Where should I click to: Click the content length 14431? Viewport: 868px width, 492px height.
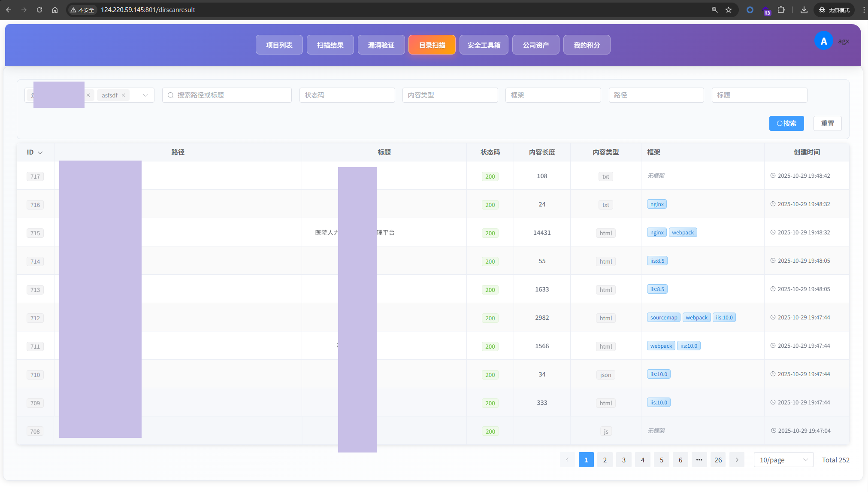(x=542, y=233)
